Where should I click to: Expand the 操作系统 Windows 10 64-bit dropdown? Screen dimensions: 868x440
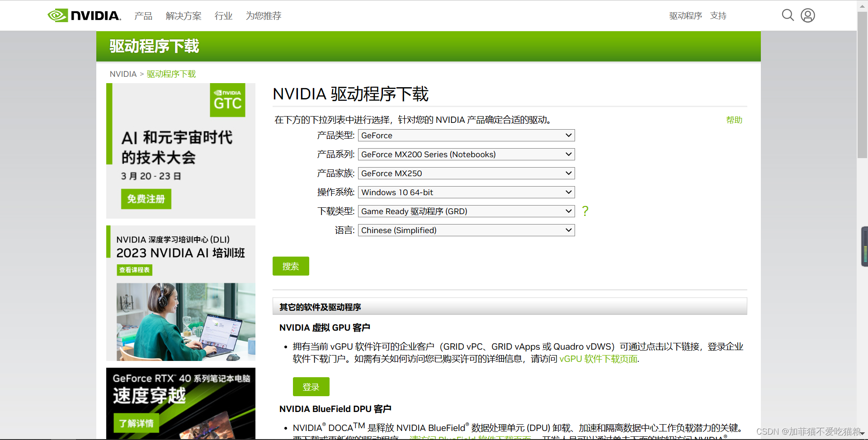(466, 192)
